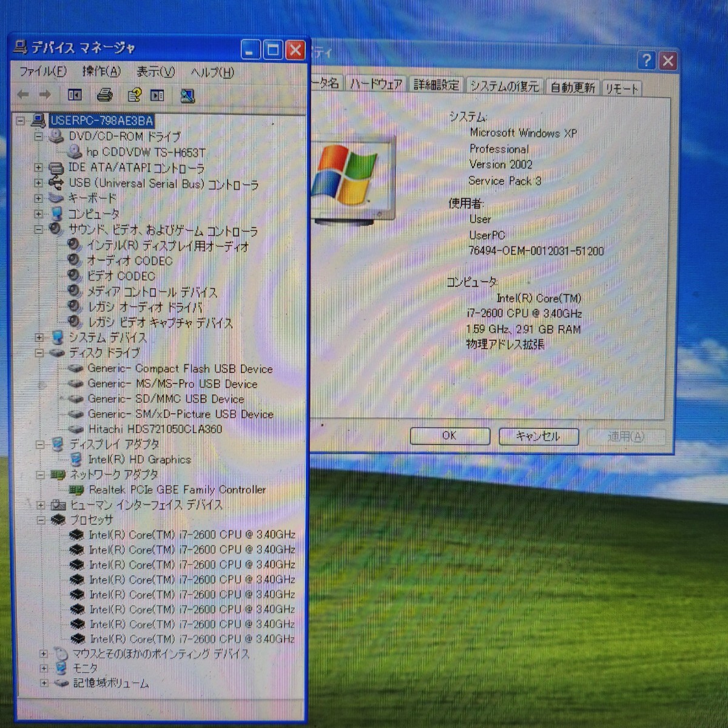Open the 表示(V) menu

(x=155, y=72)
